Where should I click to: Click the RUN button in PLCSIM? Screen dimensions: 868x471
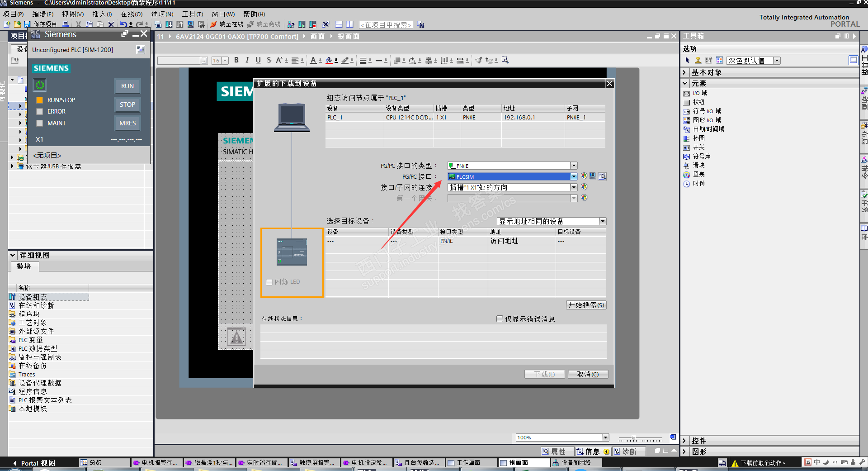pyautogui.click(x=127, y=86)
